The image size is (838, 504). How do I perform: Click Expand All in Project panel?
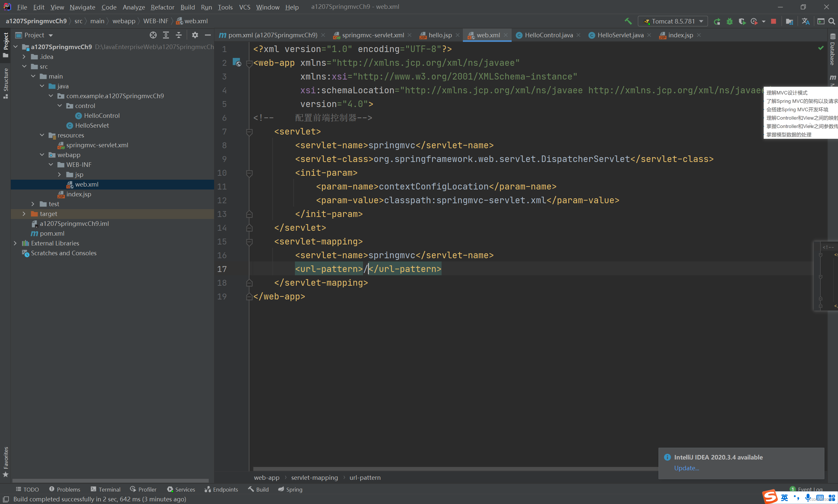pyautogui.click(x=166, y=35)
